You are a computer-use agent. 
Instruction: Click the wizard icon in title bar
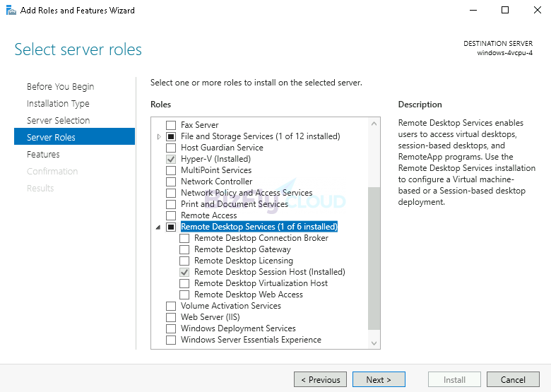pos(11,11)
